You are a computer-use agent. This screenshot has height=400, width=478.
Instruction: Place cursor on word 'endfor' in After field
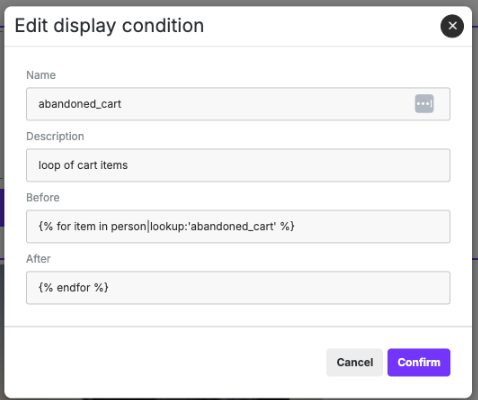tap(73, 287)
